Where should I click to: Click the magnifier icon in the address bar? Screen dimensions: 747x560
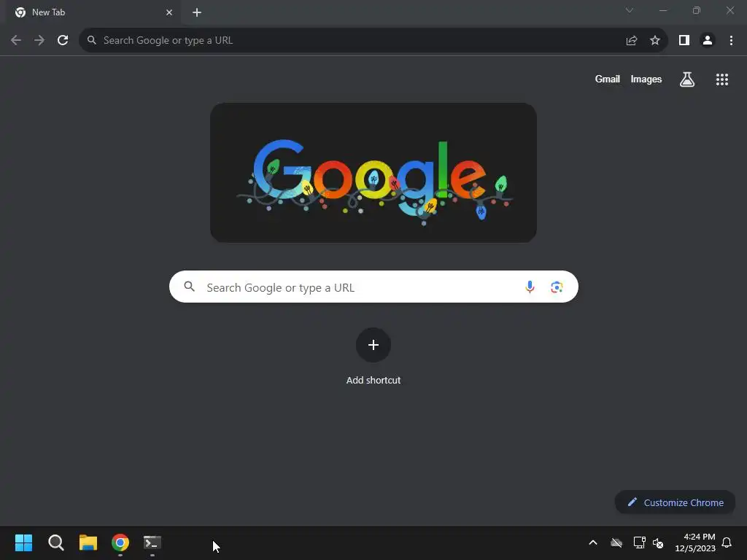tap(91, 40)
